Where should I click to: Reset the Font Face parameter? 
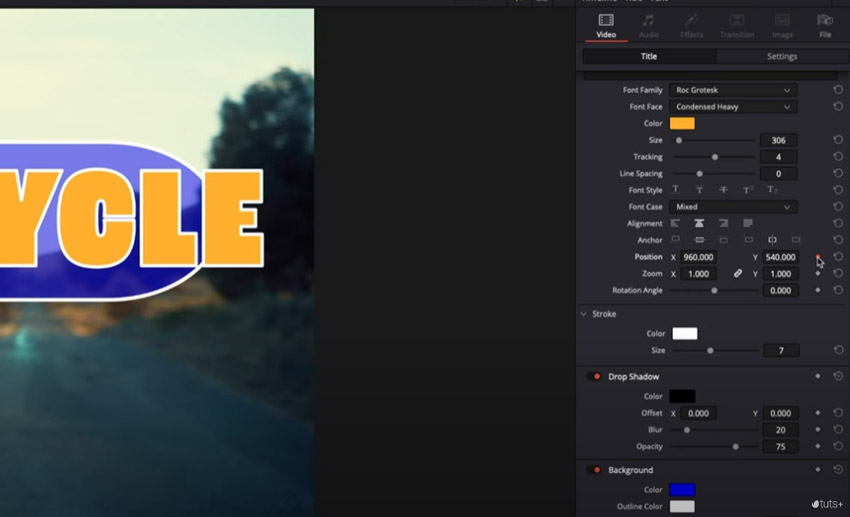pos(838,107)
